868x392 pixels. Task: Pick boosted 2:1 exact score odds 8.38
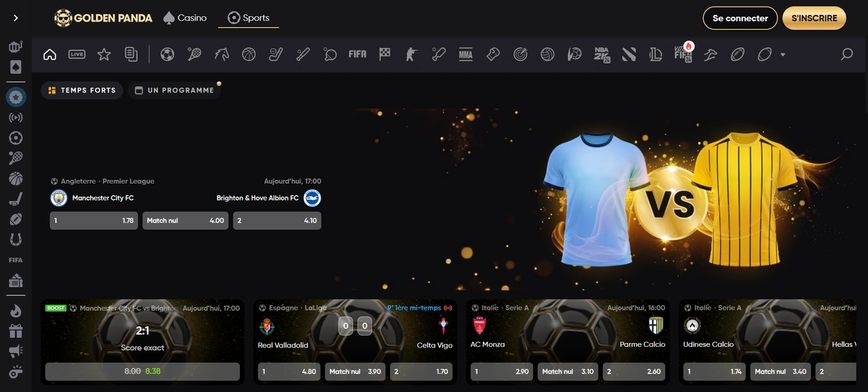143,372
